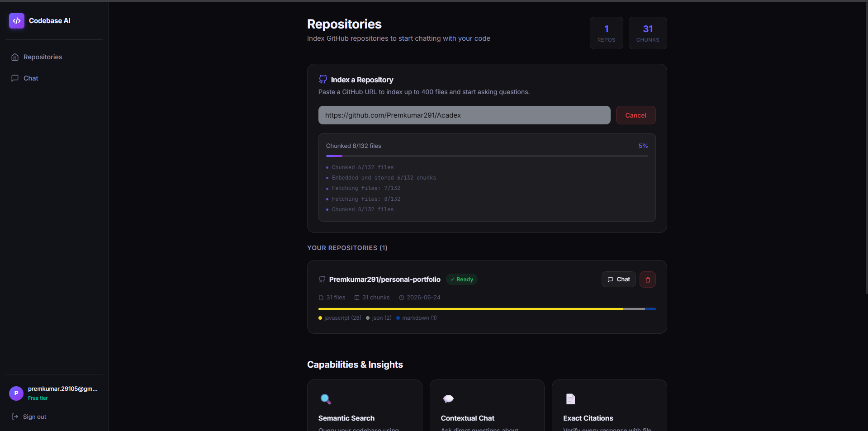The image size is (868, 431).
Task: Click log line 'Fetching files: 8/132'
Action: pos(366,199)
